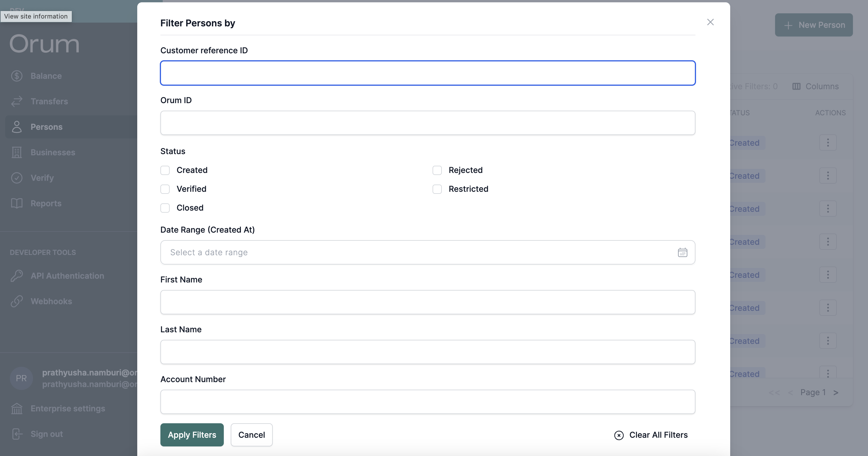Screen dimensions: 868x456
Task: Click the Clear All Filters circle-x icon
Action: (619, 435)
